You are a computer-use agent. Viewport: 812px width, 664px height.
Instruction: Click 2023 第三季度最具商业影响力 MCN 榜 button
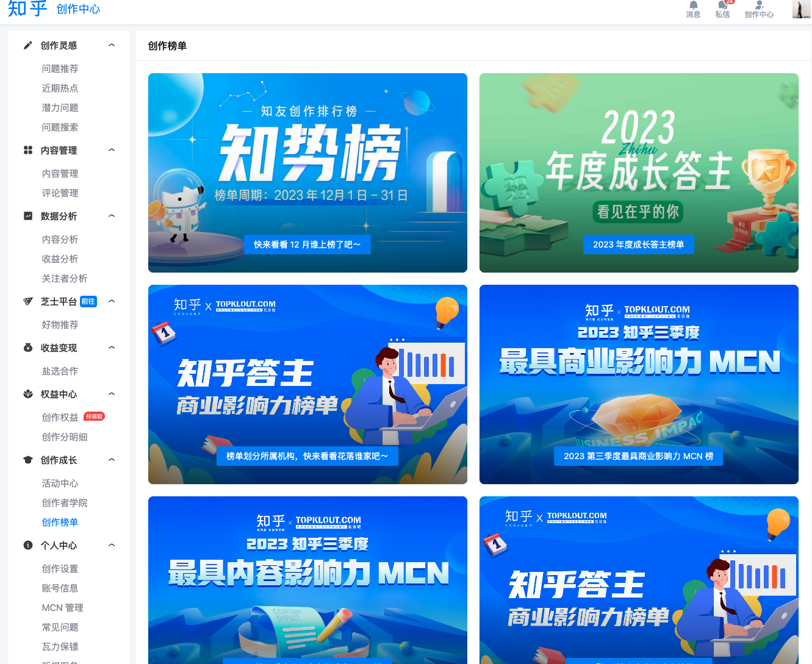point(638,456)
